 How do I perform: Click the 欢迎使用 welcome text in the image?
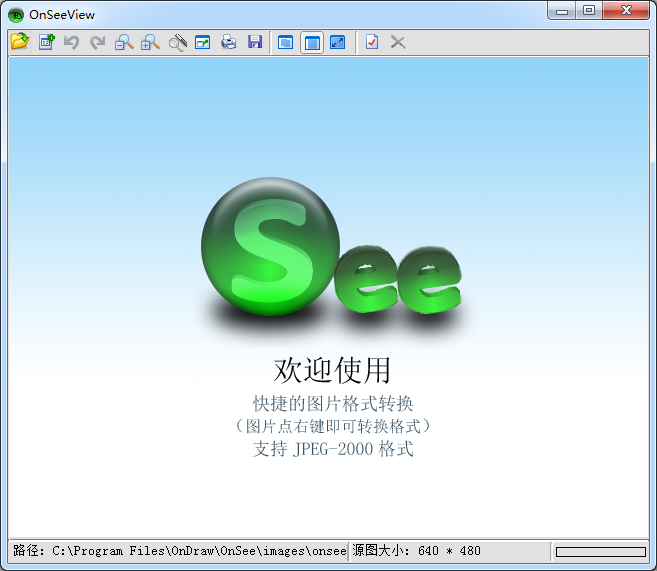(x=332, y=370)
